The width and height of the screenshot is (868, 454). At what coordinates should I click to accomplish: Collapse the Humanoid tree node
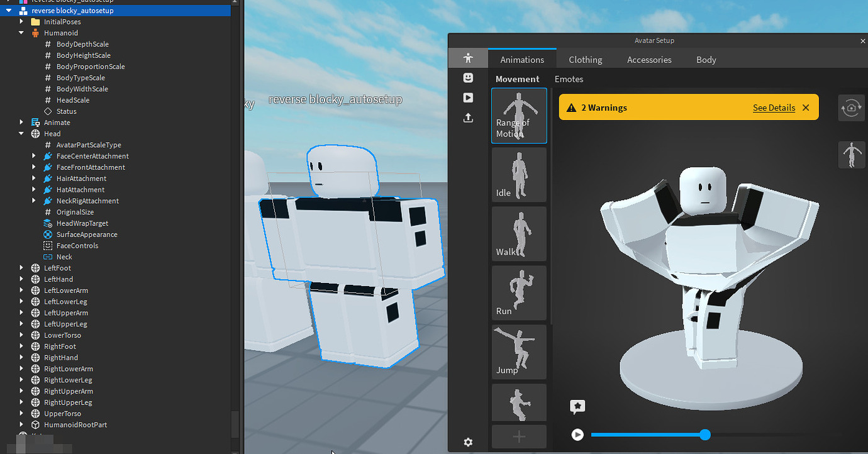(21, 33)
